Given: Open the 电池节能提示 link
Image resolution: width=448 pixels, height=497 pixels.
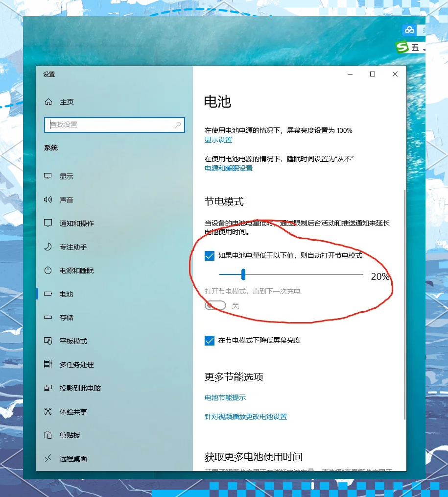Looking at the screenshot, I should click(x=225, y=398).
